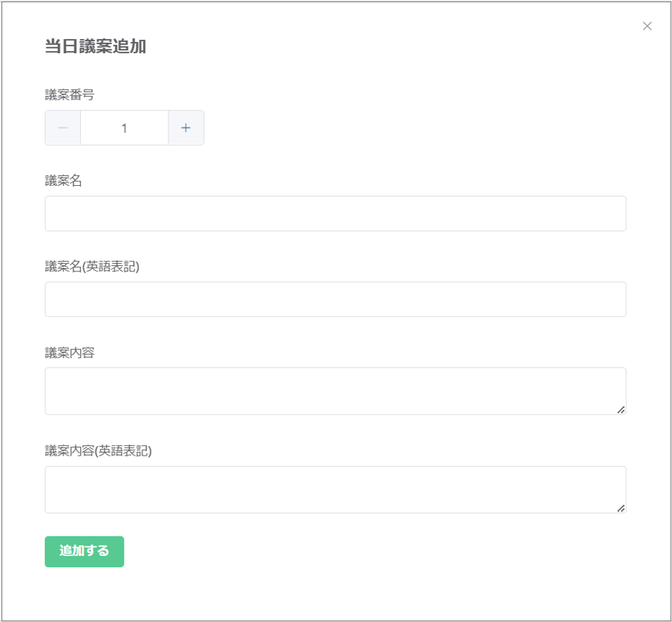
Task: Select the 議案名(英語表記) input box
Action: click(335, 299)
